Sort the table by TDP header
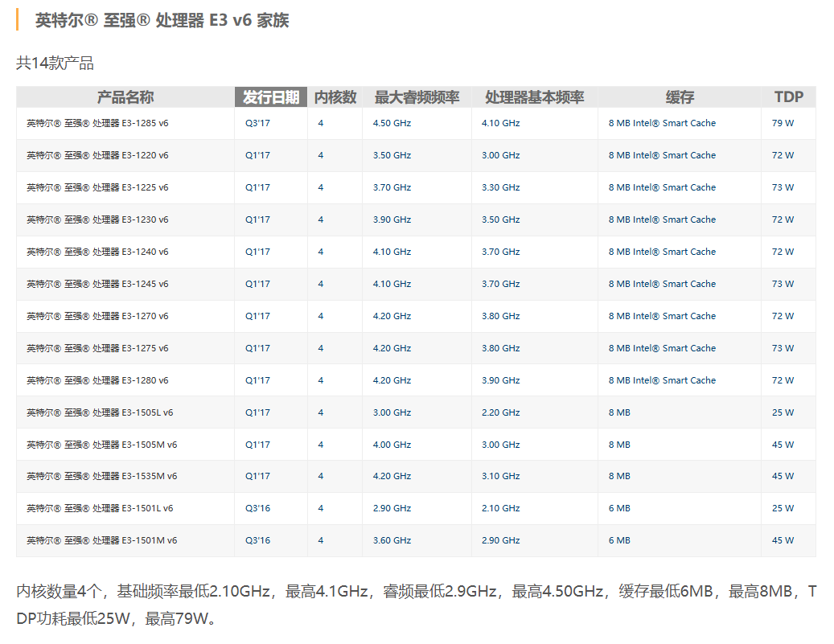Screen dimensions: 834x644 788,97
